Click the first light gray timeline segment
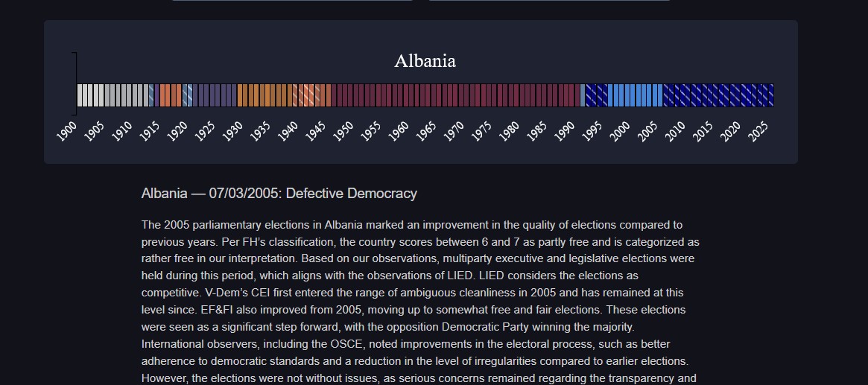This screenshot has height=385, width=868. [80, 95]
